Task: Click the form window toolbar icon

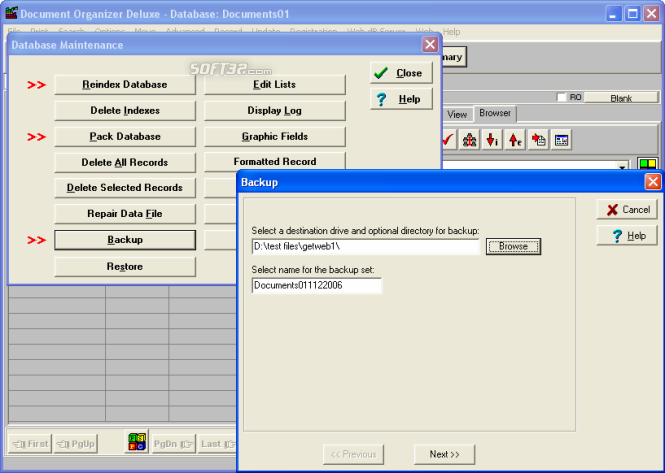Action: (561, 140)
